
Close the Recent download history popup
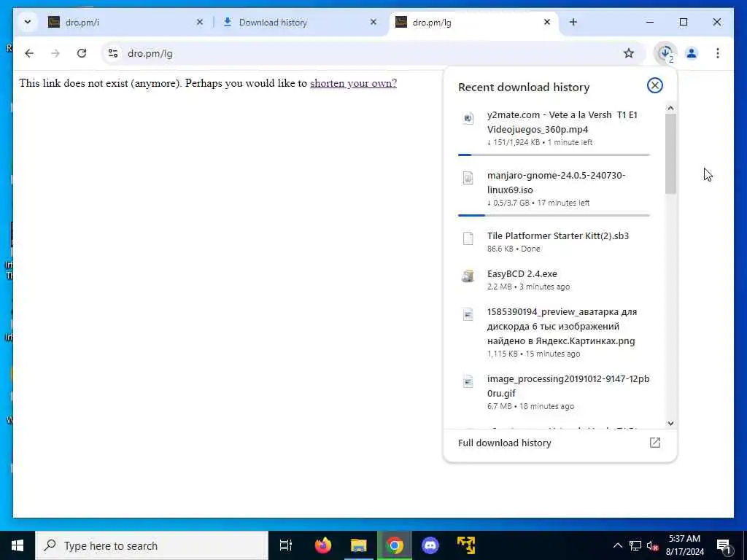coord(655,86)
